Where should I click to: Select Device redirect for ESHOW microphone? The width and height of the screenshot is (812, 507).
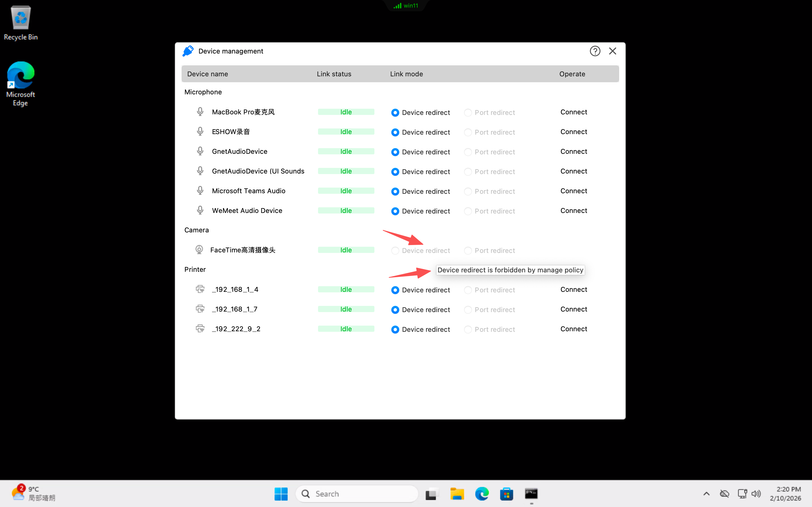click(395, 132)
